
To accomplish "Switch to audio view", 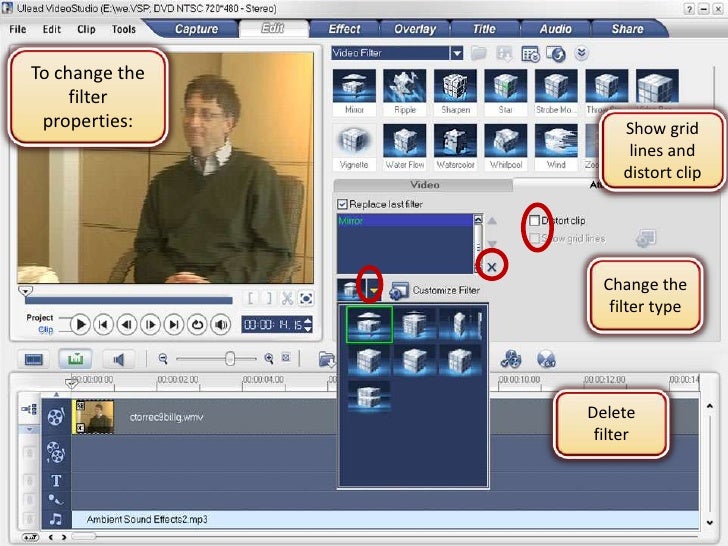I will [118, 359].
